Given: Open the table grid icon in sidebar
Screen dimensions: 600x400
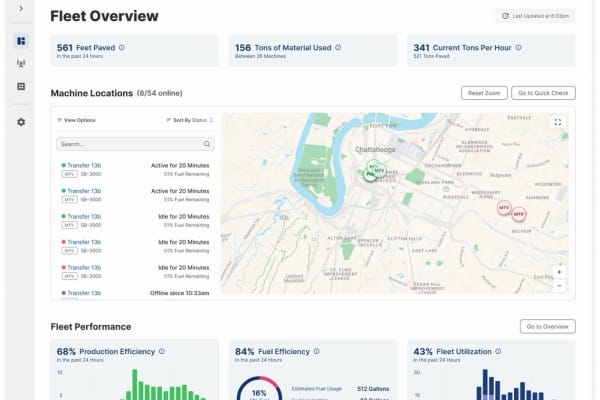Looking at the screenshot, I should tap(21, 87).
